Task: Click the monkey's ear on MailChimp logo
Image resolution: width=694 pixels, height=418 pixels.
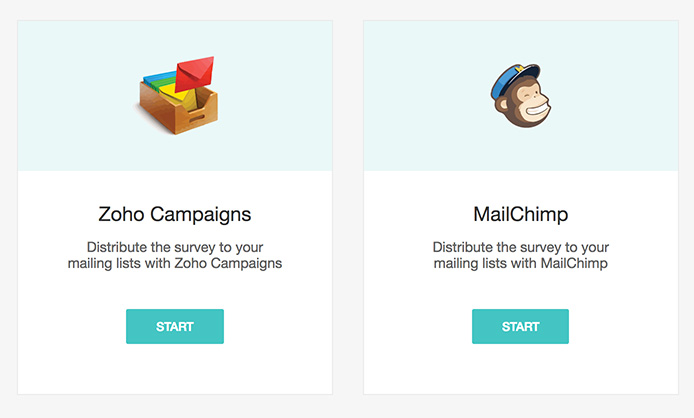Action: click(501, 105)
